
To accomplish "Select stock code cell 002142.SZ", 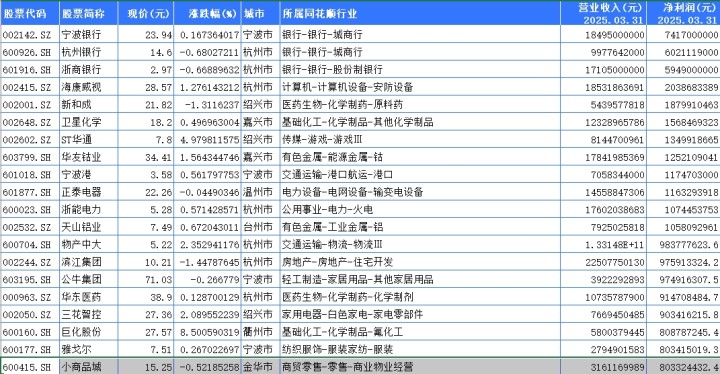I will click(x=30, y=34).
